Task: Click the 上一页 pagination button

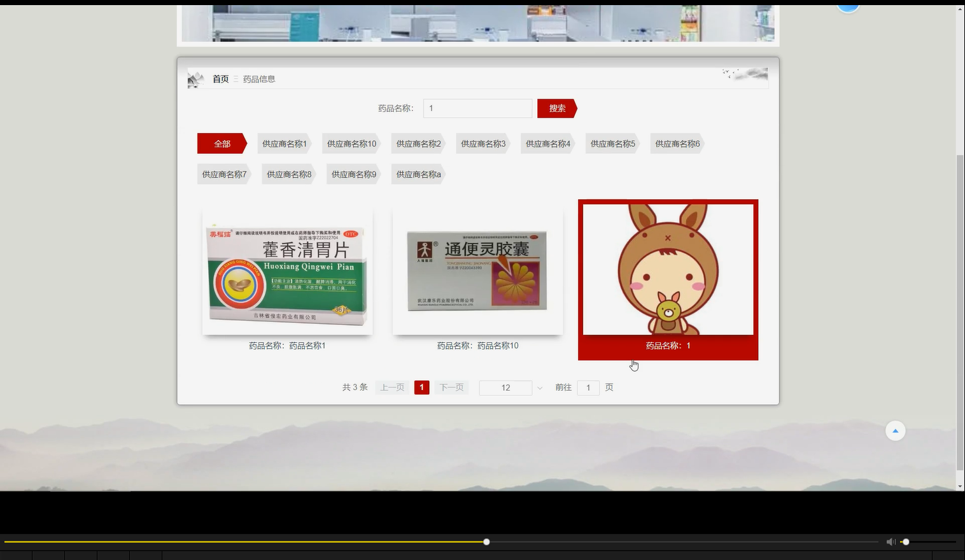Action: coord(392,387)
